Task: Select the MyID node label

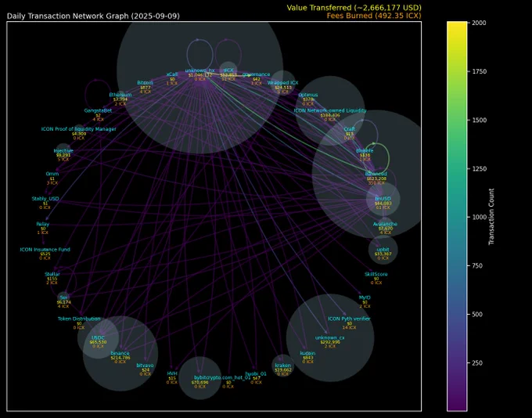Action: coord(365,297)
